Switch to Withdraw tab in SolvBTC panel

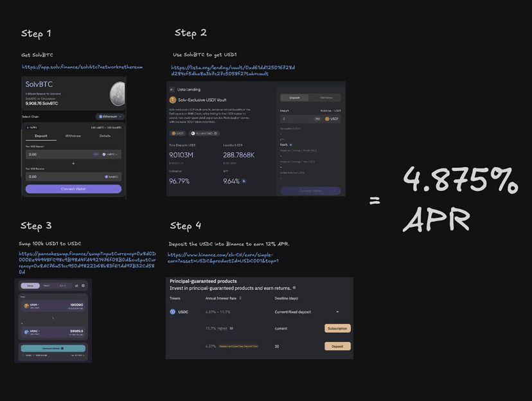coord(73,136)
